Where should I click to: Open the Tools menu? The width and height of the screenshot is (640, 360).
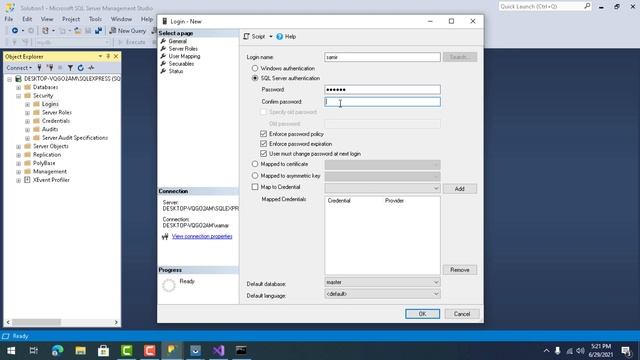tap(95, 19)
